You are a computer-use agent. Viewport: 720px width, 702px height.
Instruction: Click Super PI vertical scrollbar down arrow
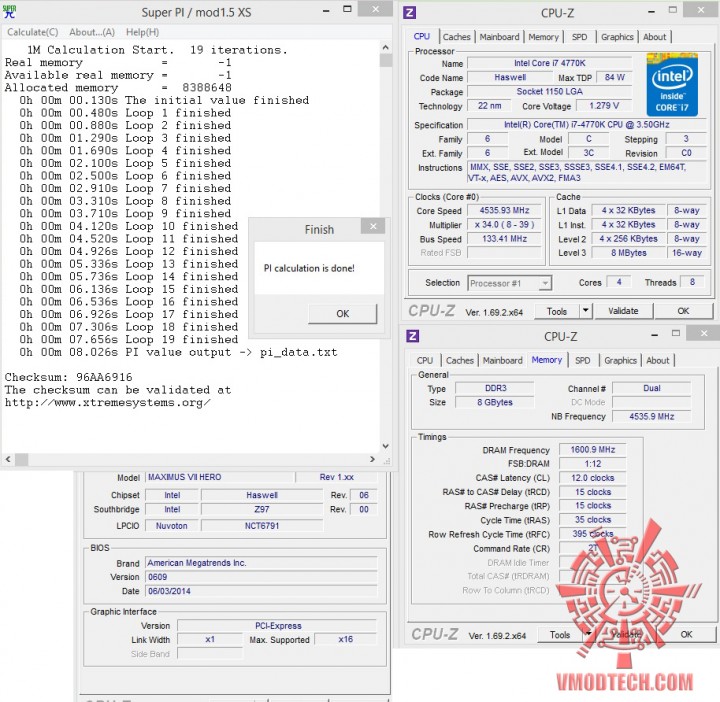(x=386, y=446)
